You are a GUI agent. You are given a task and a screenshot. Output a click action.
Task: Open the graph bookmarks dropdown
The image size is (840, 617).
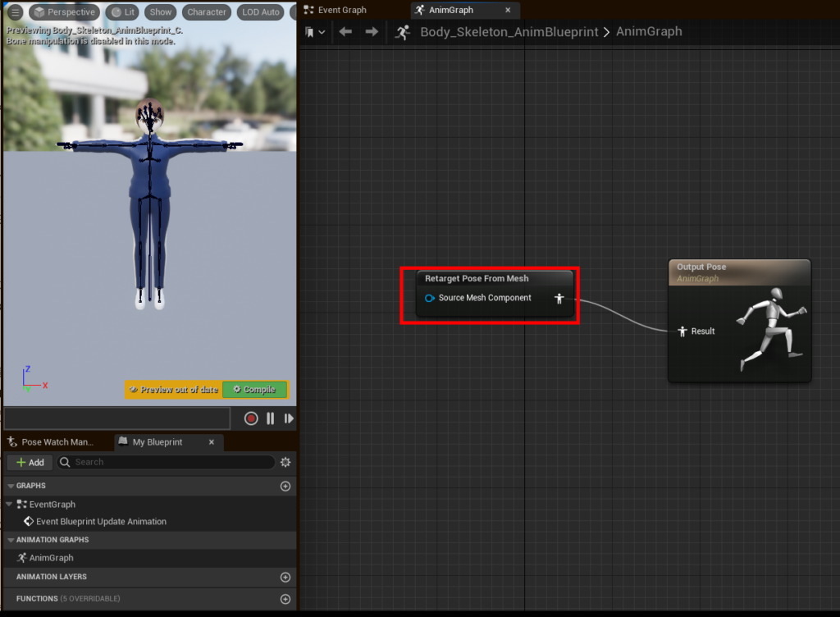click(x=315, y=32)
